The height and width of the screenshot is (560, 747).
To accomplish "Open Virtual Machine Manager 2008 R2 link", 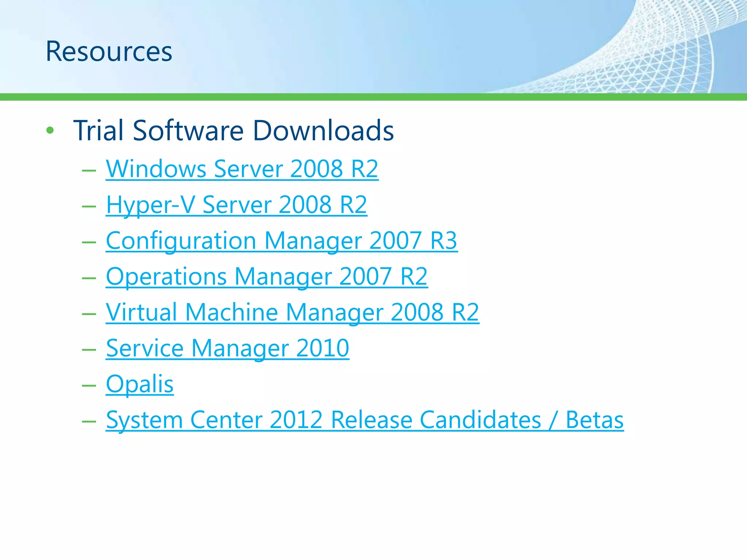I will 293,312.
